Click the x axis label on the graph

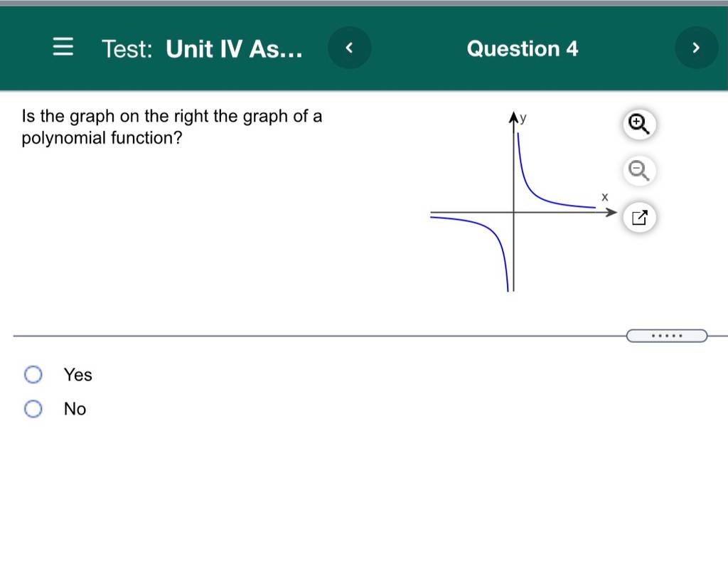[x=604, y=197]
